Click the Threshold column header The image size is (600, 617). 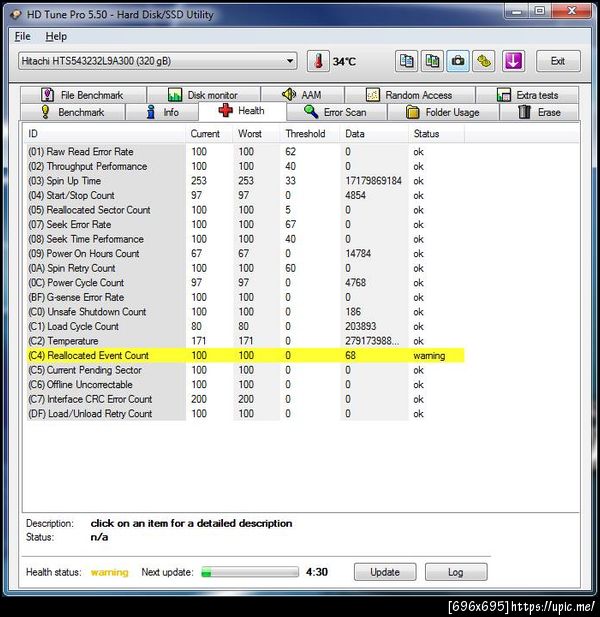coord(310,134)
